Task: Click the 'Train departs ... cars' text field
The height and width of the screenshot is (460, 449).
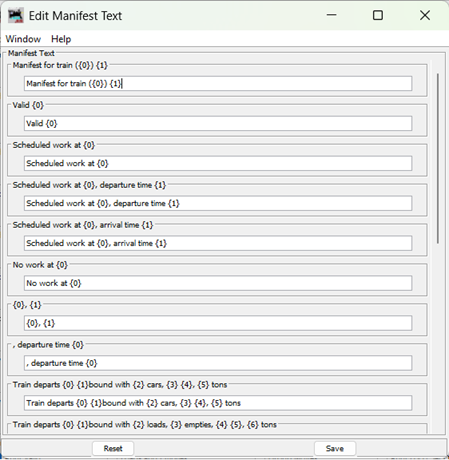Action: (x=218, y=403)
